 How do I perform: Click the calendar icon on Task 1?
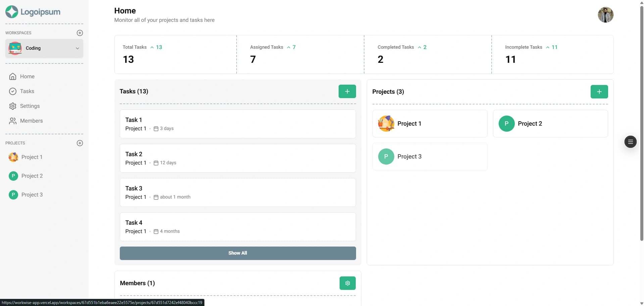click(x=155, y=128)
